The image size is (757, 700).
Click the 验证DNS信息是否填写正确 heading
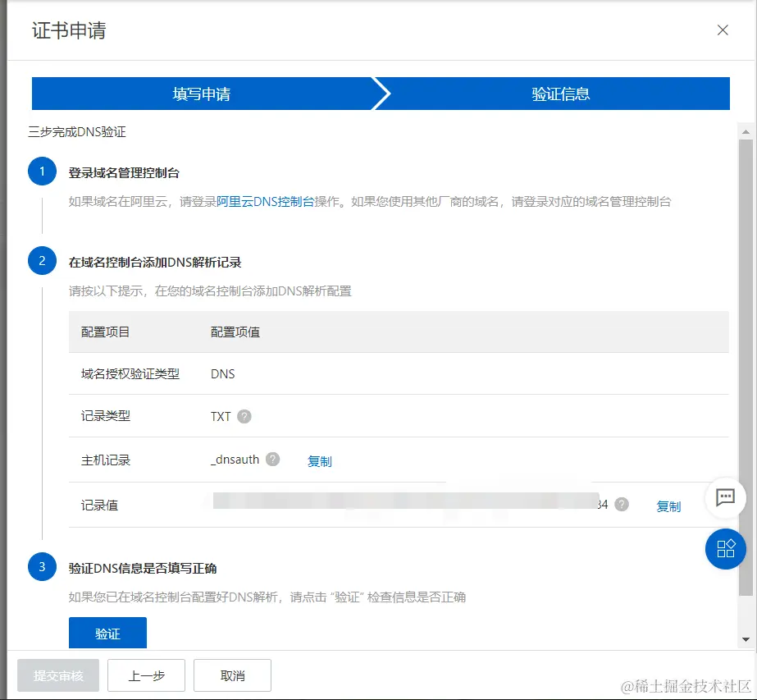[143, 568]
